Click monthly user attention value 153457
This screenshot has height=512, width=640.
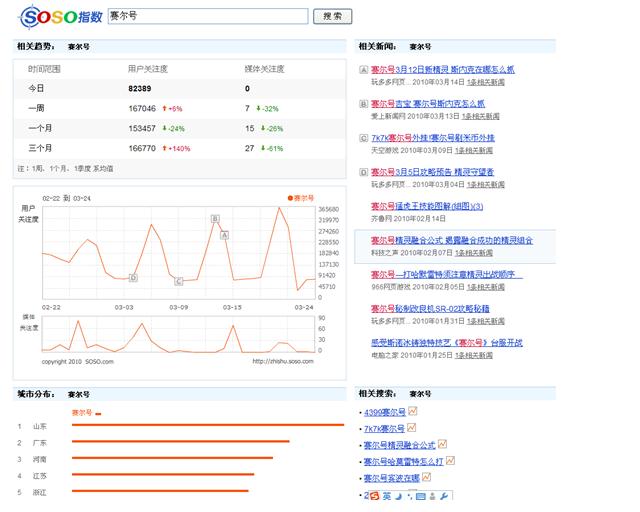[x=142, y=128]
